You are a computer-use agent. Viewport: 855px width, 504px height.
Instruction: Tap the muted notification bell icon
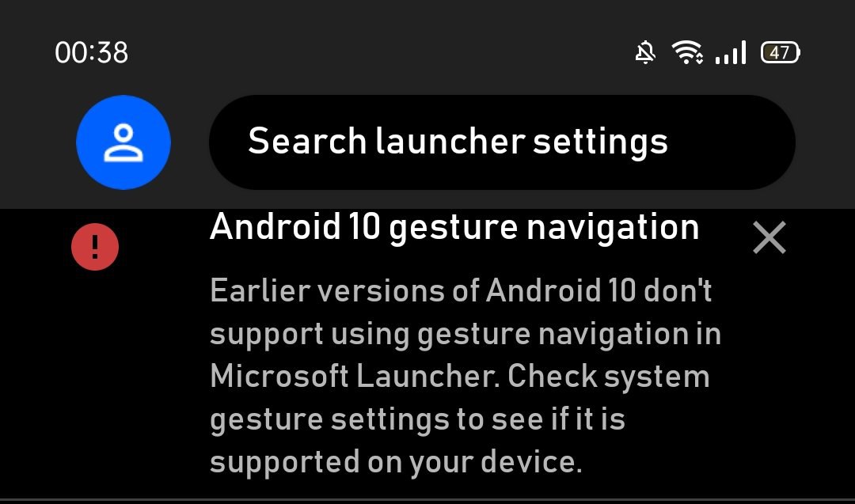[645, 53]
